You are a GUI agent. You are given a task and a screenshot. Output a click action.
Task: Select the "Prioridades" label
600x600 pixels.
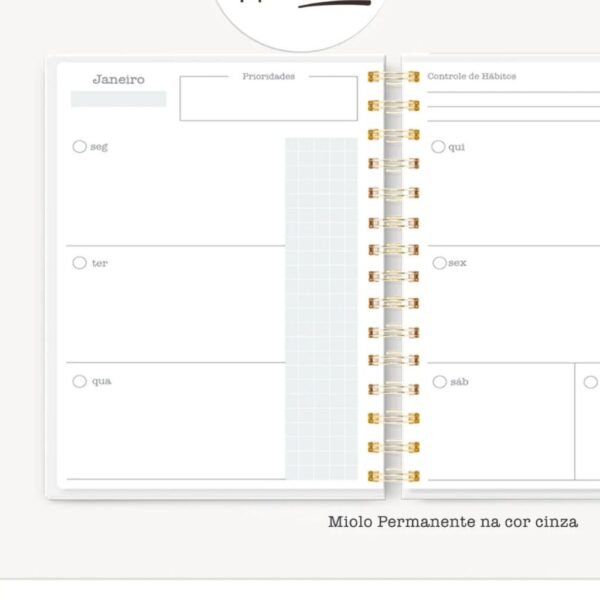[x=268, y=76]
